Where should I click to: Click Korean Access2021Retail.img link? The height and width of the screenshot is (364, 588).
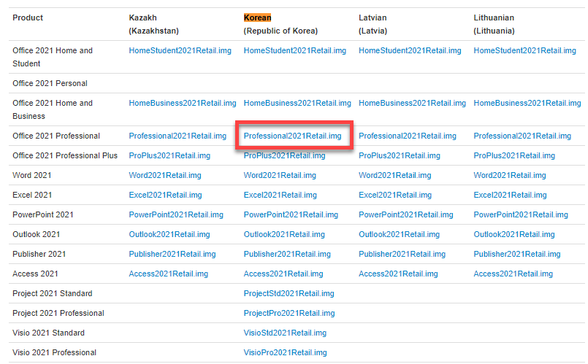tap(283, 274)
